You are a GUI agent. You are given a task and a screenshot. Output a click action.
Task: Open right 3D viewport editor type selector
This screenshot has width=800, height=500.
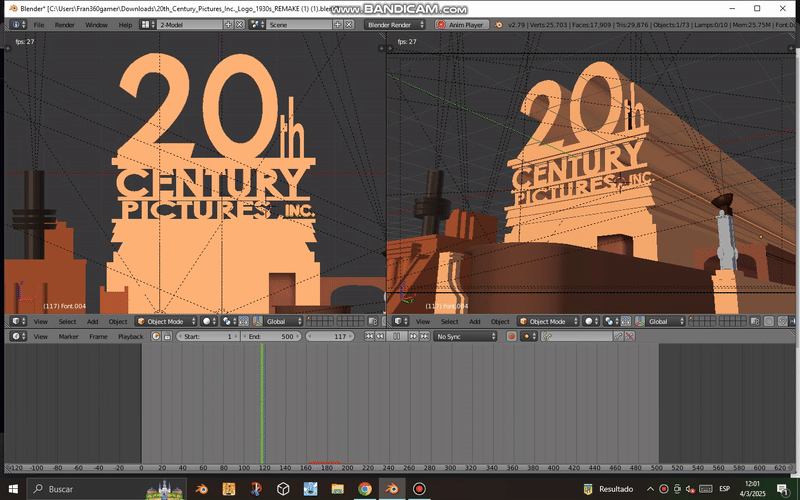pos(401,321)
